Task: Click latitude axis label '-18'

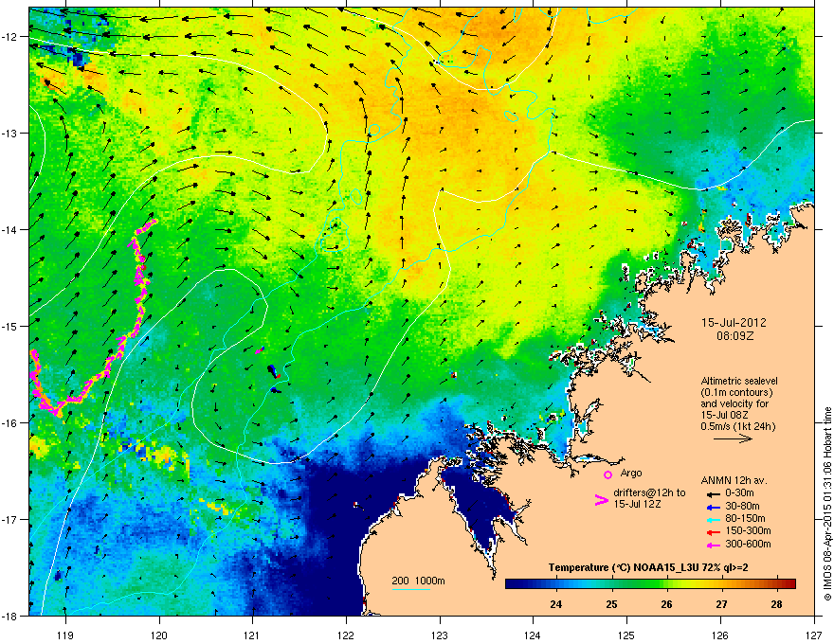Action: coord(10,616)
